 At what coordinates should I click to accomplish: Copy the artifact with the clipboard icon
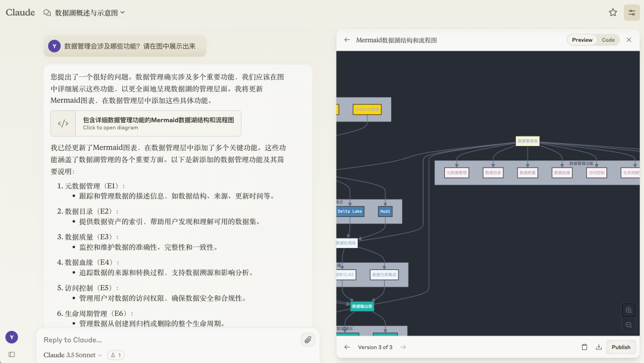[585, 347]
